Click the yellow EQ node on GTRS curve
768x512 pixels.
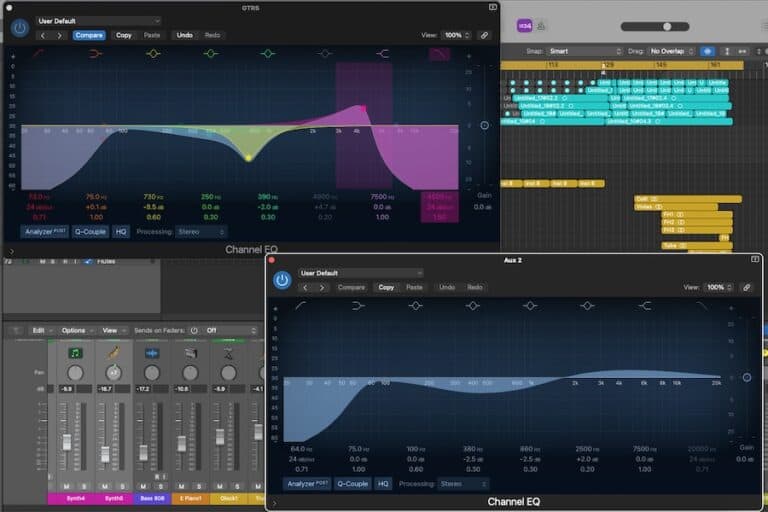pyautogui.click(x=248, y=158)
